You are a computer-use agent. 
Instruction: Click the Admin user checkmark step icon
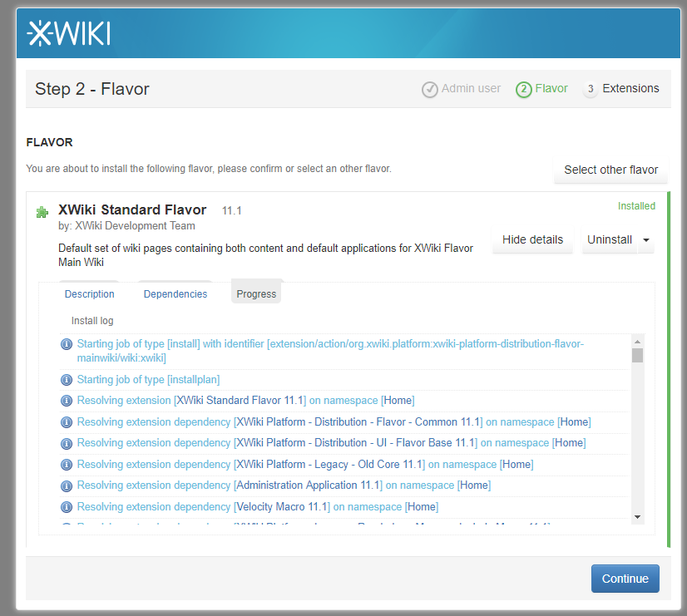pyautogui.click(x=429, y=89)
